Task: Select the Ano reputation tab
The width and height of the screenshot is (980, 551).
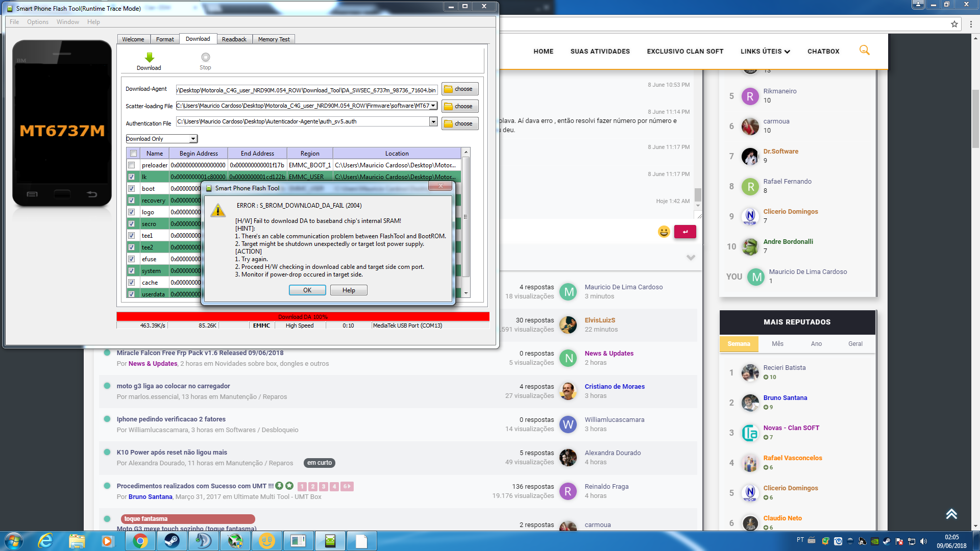Action: pyautogui.click(x=816, y=344)
